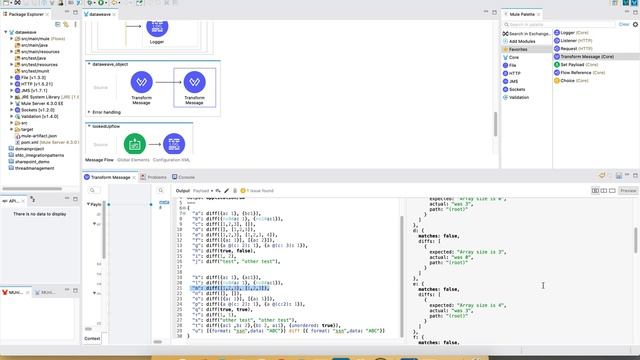Click Clear in Mule Palette search
Screen dimensions: 640x360
(624, 24)
